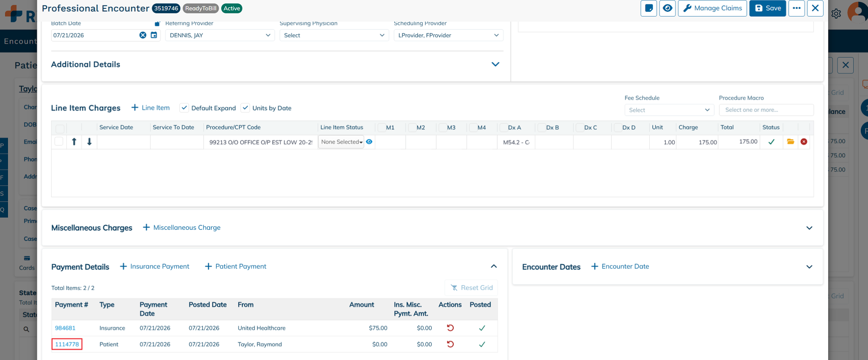The width and height of the screenshot is (868, 360).
Task: Move line item up with arrow icon
Action: point(74,142)
